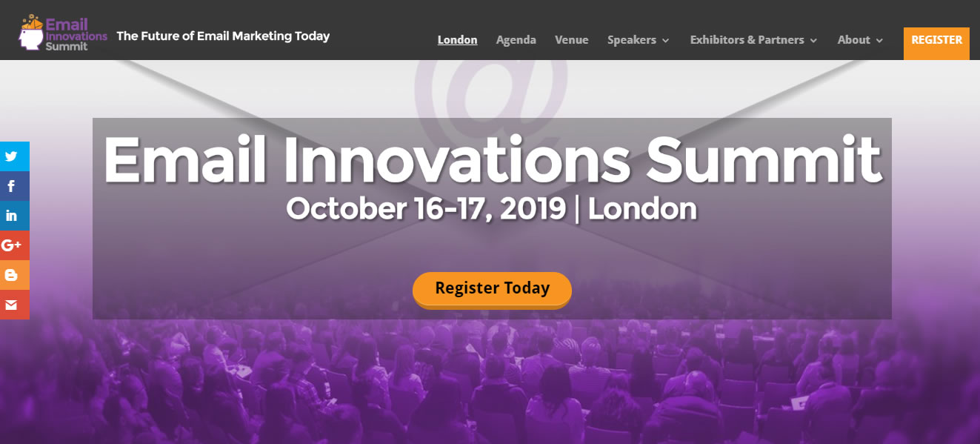Viewport: 980px width, 444px height.
Task: Share page via the LinkedIn icon
Action: coord(14,216)
